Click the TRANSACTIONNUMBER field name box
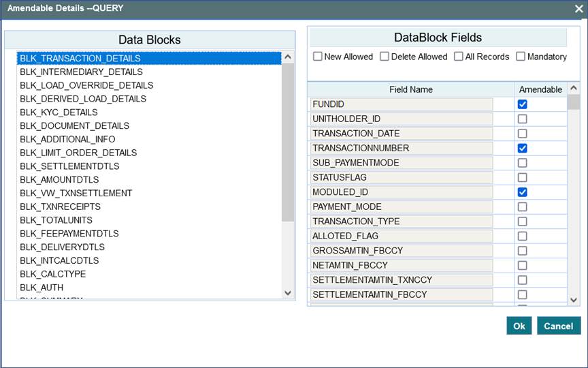588x368 pixels. click(x=402, y=149)
